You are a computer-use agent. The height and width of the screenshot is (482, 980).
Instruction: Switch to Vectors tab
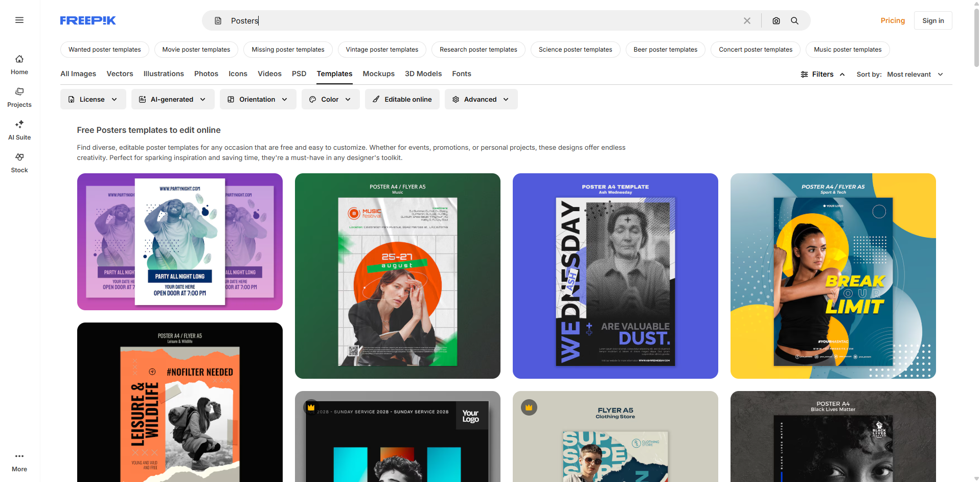pos(120,74)
